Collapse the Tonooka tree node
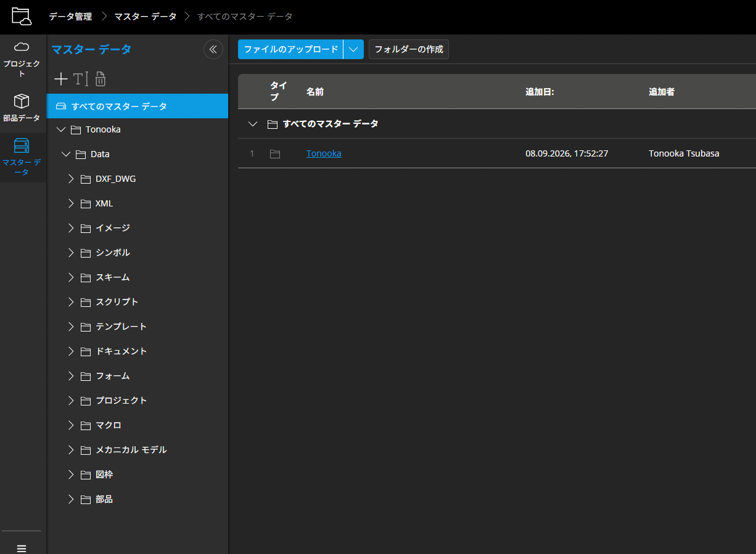 pyautogui.click(x=60, y=129)
